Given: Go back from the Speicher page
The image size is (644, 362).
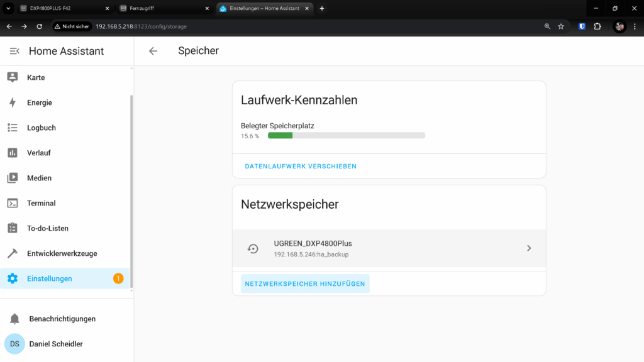Looking at the screenshot, I should point(153,51).
